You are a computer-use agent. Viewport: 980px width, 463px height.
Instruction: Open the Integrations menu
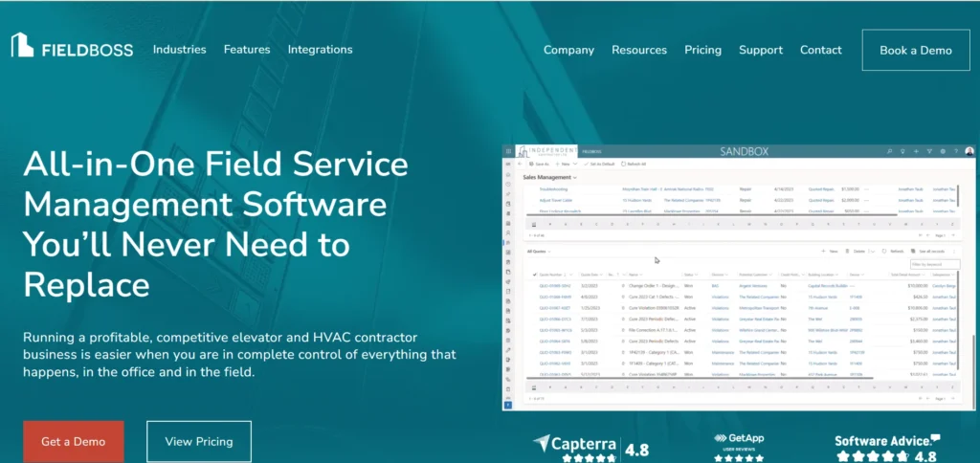320,50
